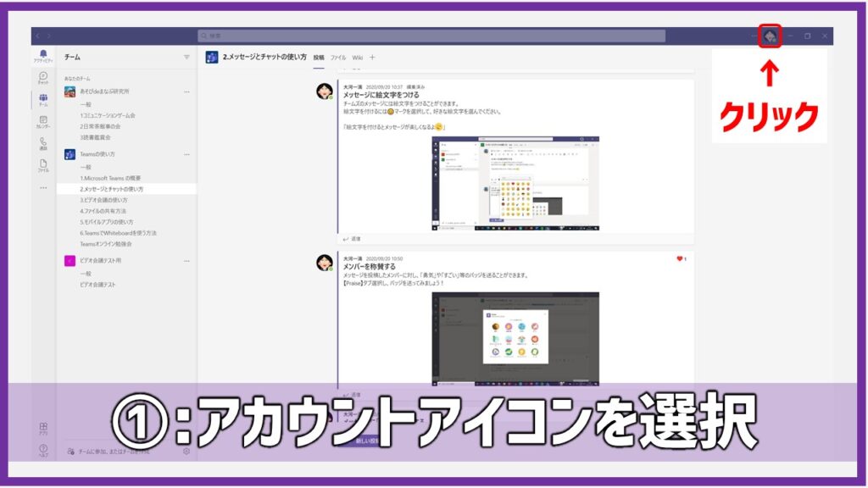Add a new tab with plus button
This screenshot has height=488, width=868.
click(x=372, y=58)
